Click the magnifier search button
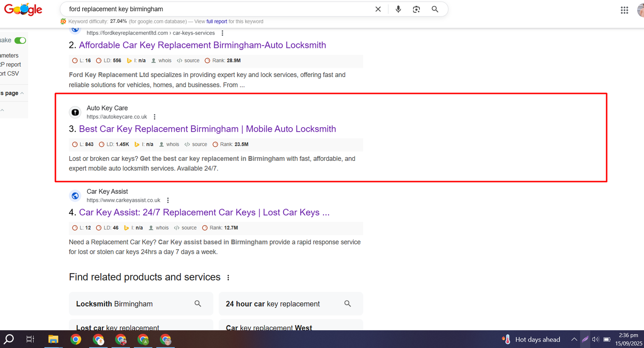Image resolution: width=644 pixels, height=348 pixels. 435,9
